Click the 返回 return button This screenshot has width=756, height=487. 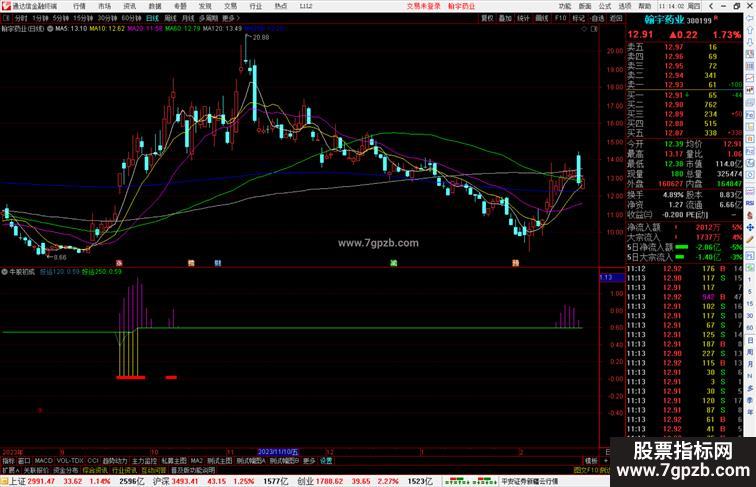tap(616, 18)
